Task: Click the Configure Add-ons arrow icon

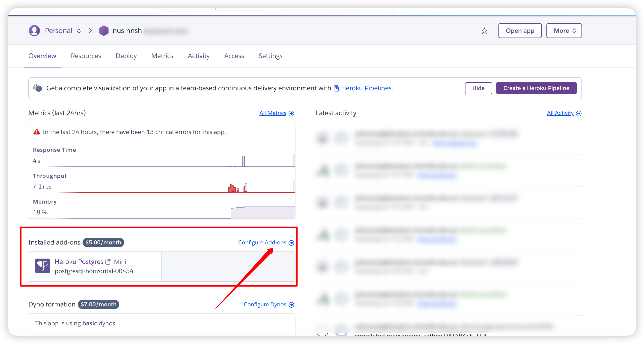Action: [x=292, y=242]
